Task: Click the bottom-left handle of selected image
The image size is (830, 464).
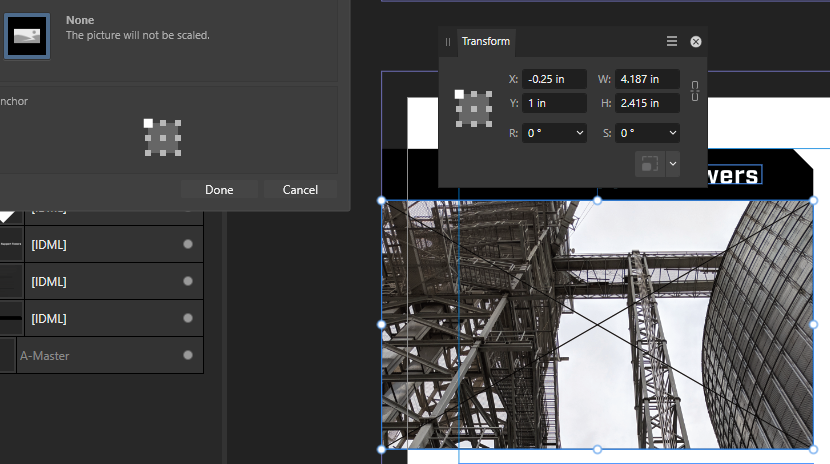Action: pyautogui.click(x=382, y=449)
